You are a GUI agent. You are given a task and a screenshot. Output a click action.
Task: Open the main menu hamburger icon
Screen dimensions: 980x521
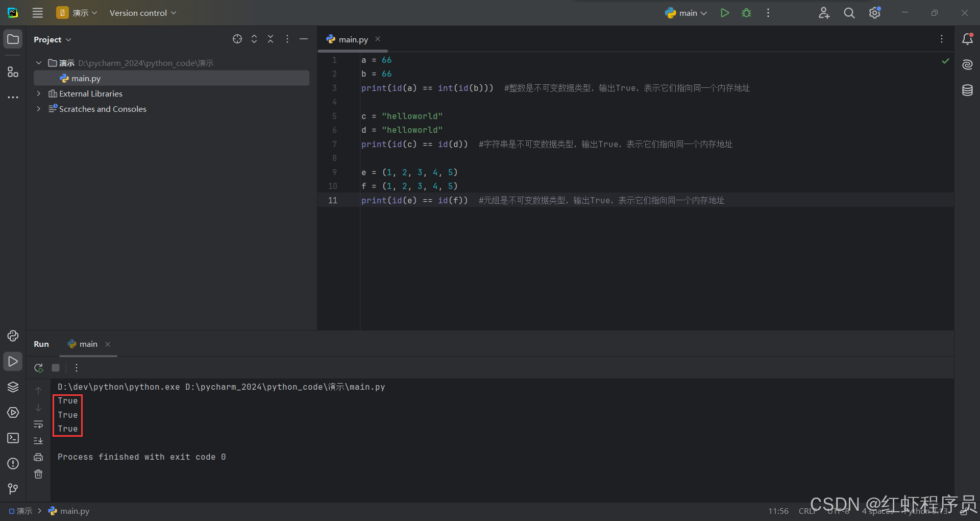(38, 13)
